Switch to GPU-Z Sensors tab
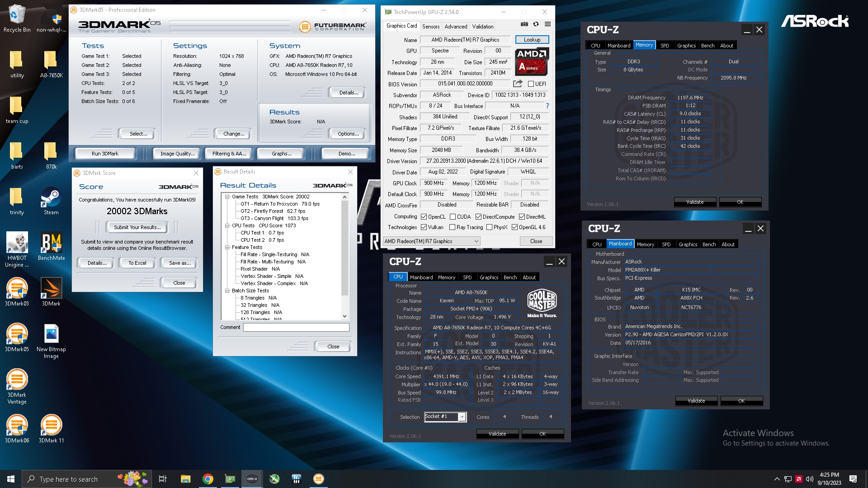Viewport: 868px width, 488px height. pos(430,27)
